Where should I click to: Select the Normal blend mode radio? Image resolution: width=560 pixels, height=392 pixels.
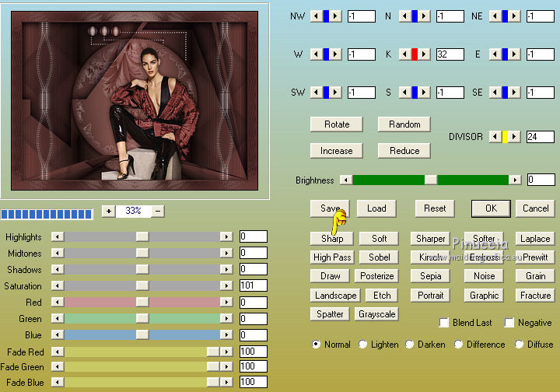coord(316,345)
